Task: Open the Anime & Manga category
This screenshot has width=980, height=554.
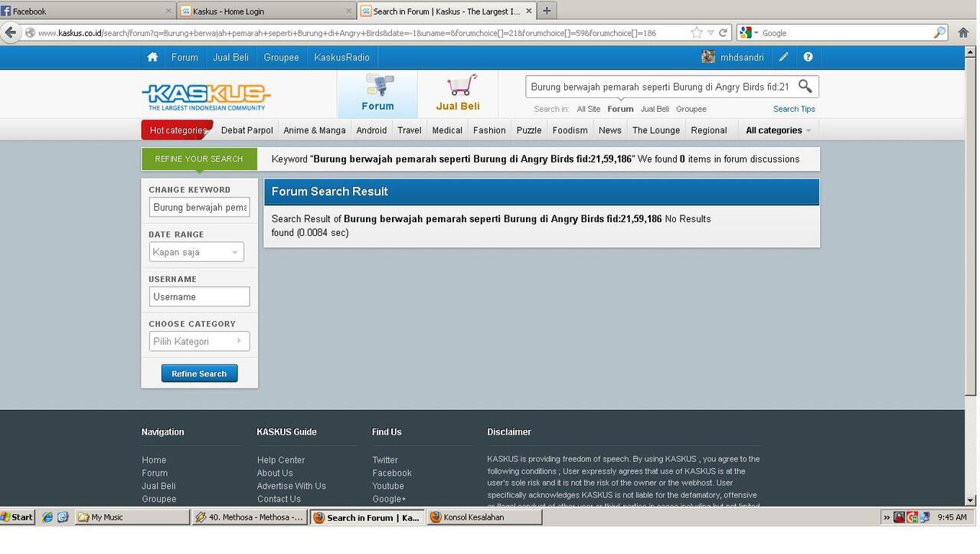Action: click(x=315, y=130)
